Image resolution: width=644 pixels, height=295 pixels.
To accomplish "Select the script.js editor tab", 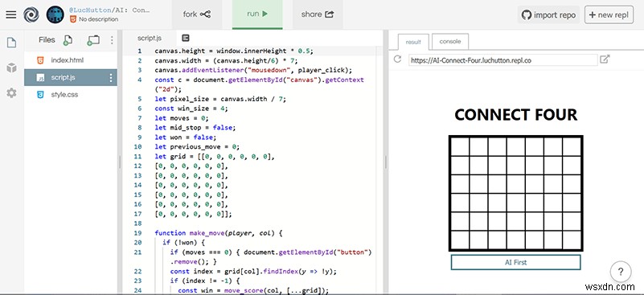I will click(150, 38).
